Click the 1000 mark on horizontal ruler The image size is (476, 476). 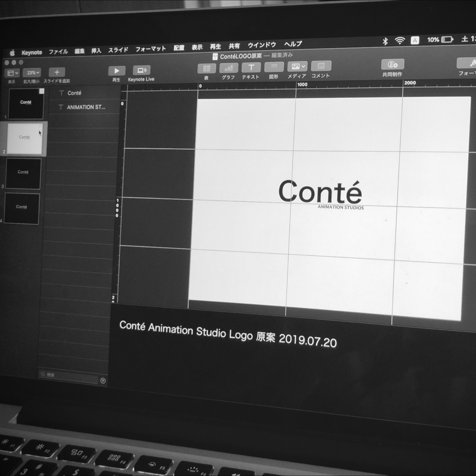point(302,85)
